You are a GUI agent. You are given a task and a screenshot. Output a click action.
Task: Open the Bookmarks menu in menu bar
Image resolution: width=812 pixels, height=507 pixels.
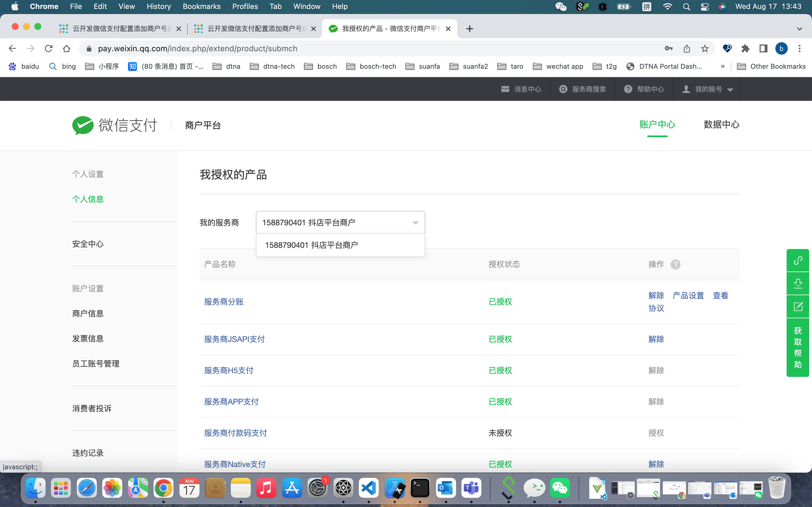coord(201,6)
